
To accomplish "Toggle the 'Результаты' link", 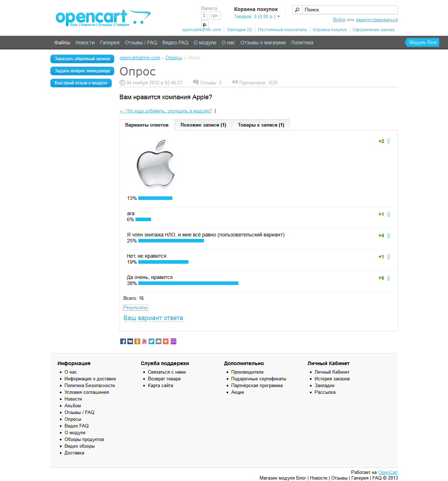I will click(135, 308).
